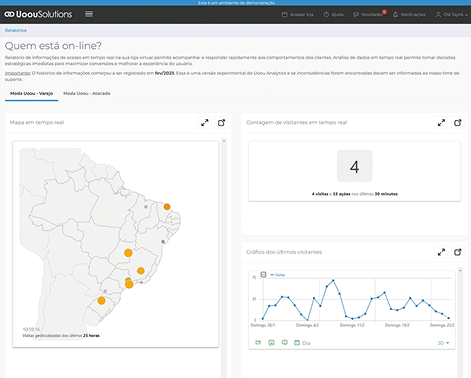Image resolution: width=471 pixels, height=378 pixels.
Task: Click the Quem está on-line? heading
Action: 53,46
